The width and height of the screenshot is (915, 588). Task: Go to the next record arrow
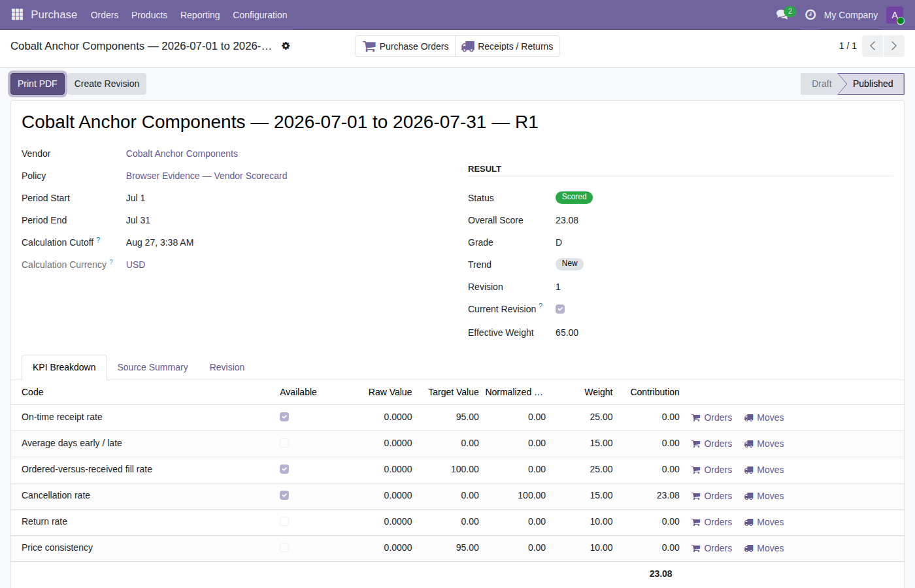pos(894,46)
